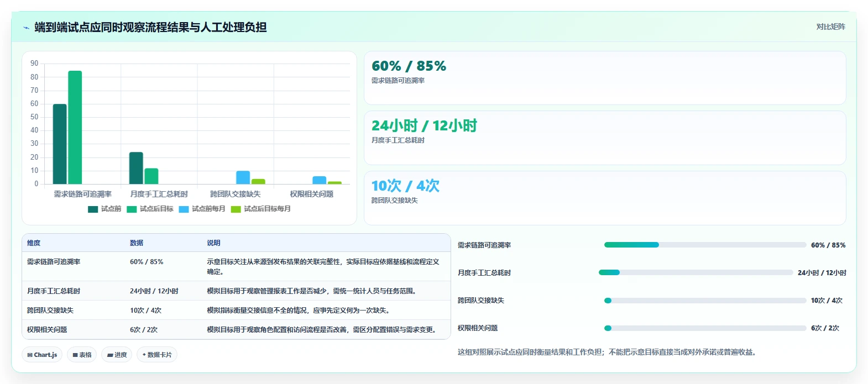Click the 对比矩阵 label in header
This screenshot has width=868, height=384.
[x=830, y=27]
